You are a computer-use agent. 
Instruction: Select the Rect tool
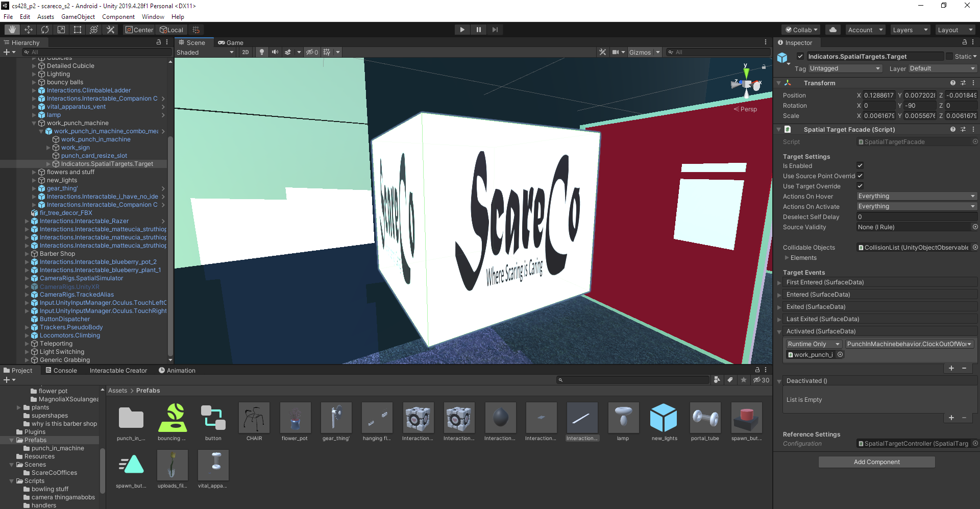pos(78,30)
